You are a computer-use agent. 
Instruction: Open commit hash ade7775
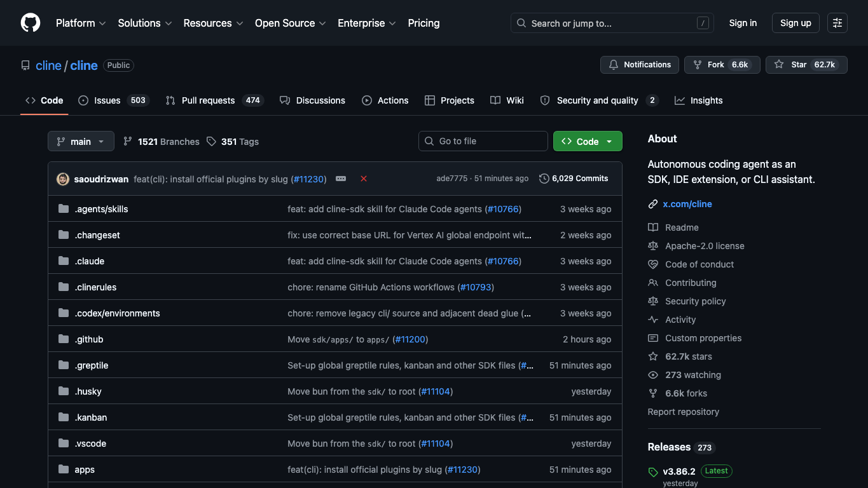(451, 179)
